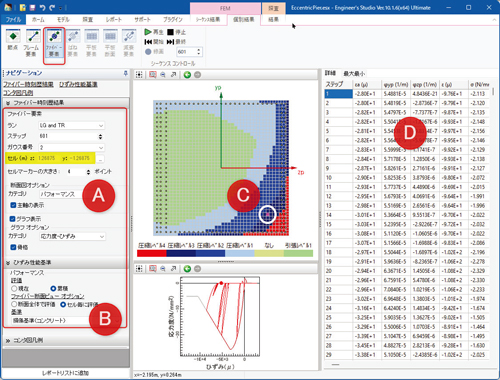Pin the ナビゲーション navigation panel
The image size is (500, 380).
pyautogui.click(x=125, y=73)
